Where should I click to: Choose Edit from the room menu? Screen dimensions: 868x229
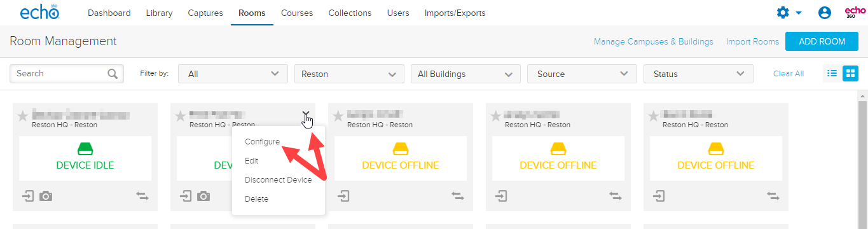tap(252, 161)
